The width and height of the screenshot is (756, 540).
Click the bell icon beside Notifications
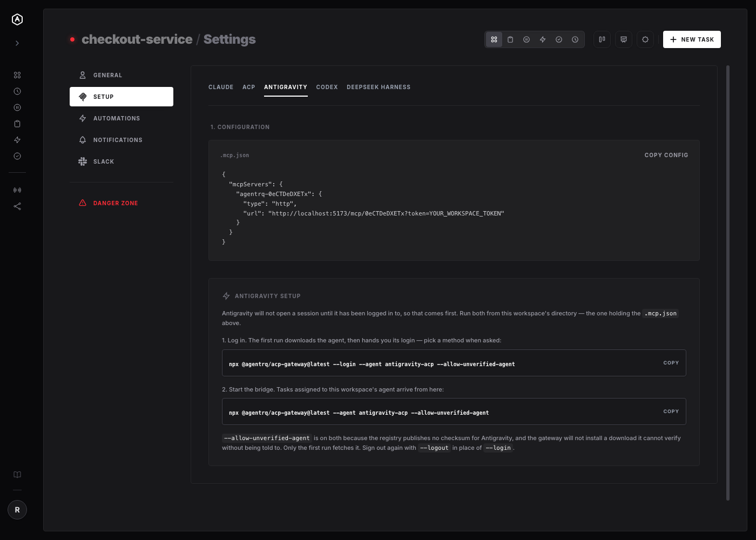(x=83, y=140)
